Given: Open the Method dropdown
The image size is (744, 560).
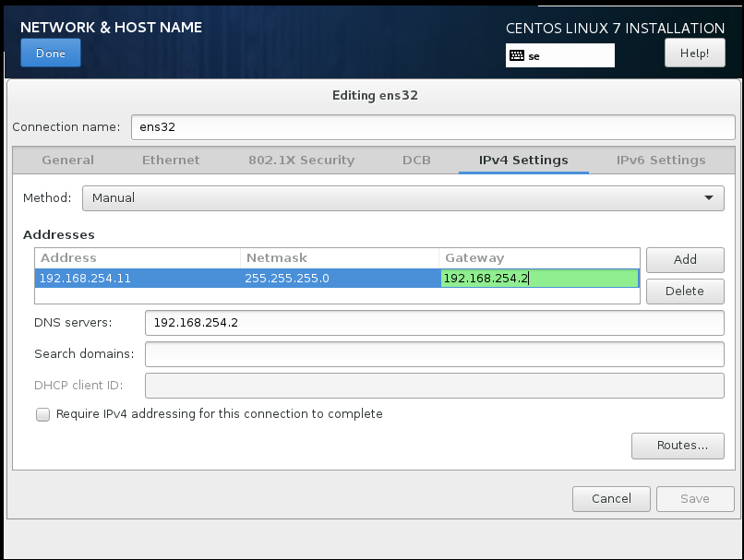Looking at the screenshot, I should click(x=402, y=197).
